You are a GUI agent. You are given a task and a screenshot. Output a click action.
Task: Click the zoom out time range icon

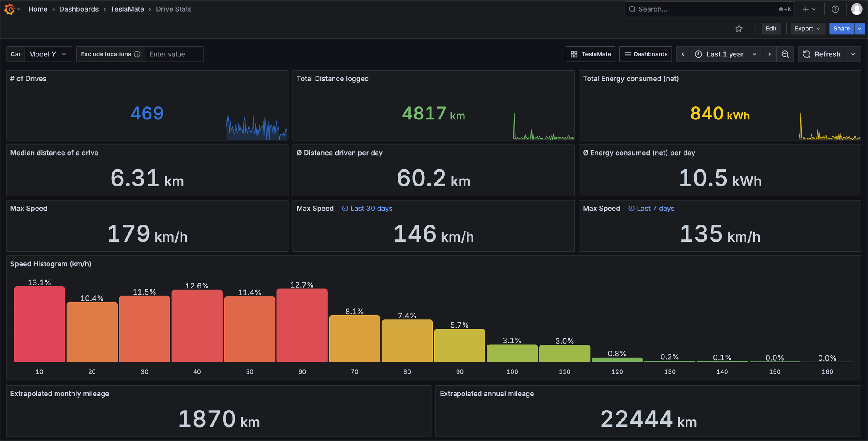pyautogui.click(x=785, y=54)
